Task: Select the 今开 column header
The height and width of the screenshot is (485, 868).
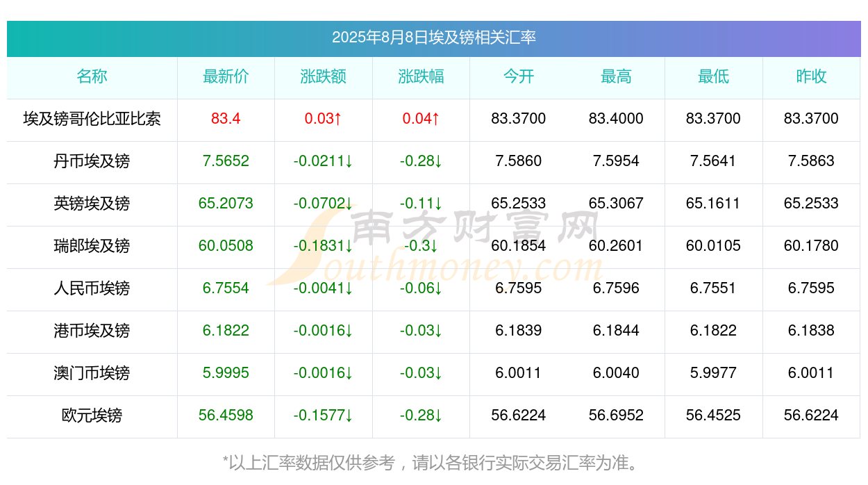Action: [519, 76]
